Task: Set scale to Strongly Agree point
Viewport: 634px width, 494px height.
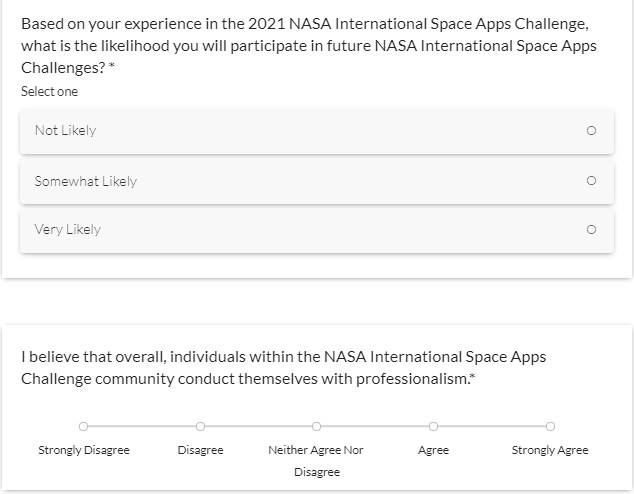Action: [x=550, y=426]
